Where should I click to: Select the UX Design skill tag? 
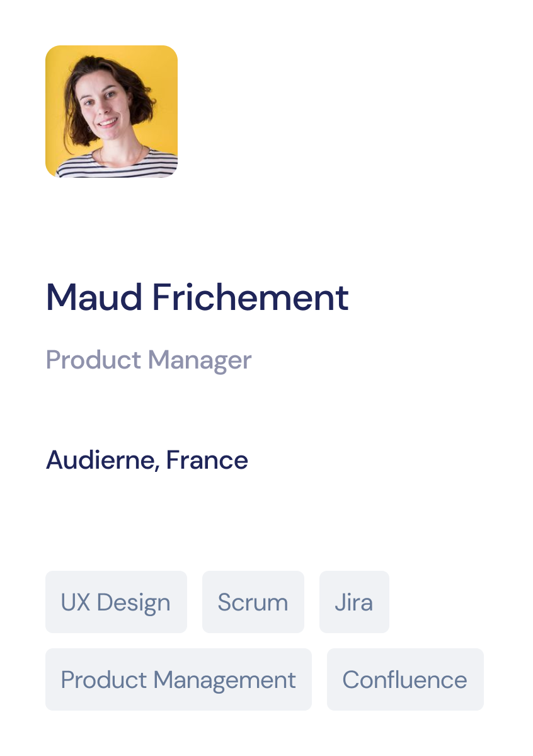[116, 602]
